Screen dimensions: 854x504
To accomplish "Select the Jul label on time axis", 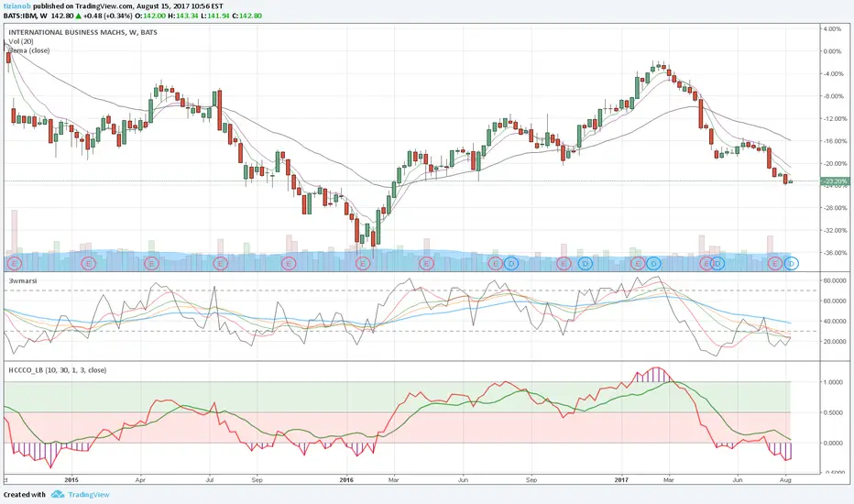I will [x=209, y=480].
